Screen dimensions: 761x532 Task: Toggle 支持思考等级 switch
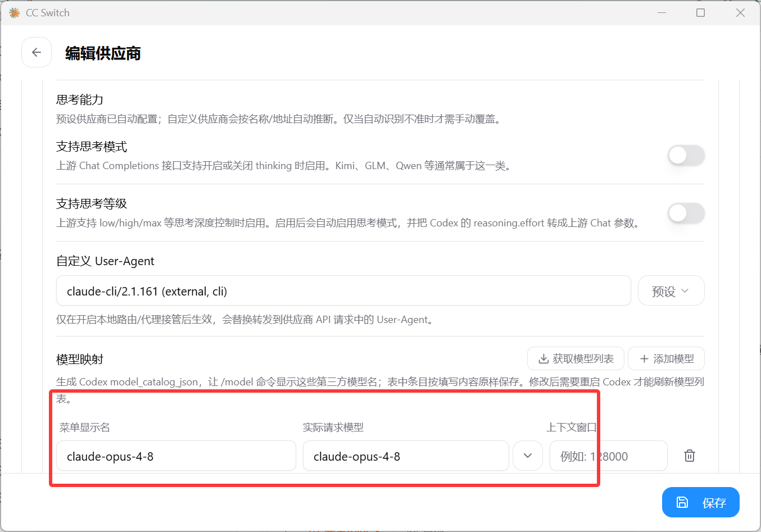tap(686, 213)
